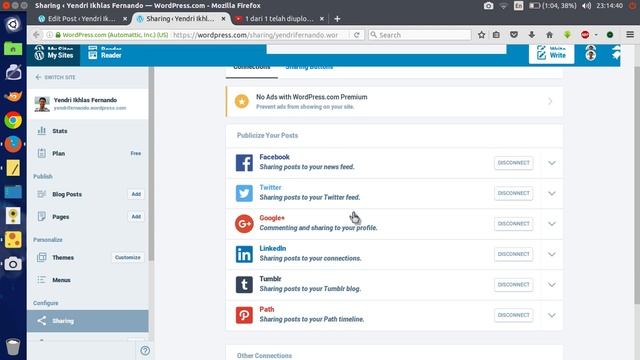The image size is (640, 360).
Task: Click the Adblock extension icon
Action: [x=585, y=35]
